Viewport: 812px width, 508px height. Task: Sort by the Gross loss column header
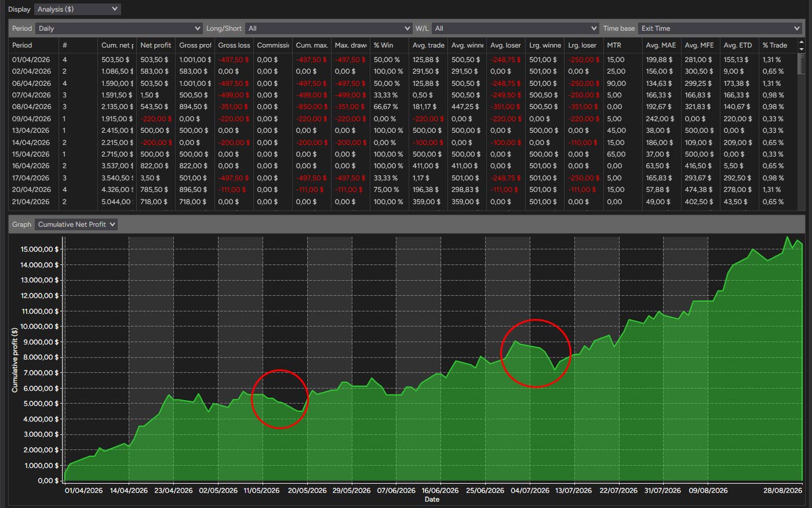(x=234, y=45)
